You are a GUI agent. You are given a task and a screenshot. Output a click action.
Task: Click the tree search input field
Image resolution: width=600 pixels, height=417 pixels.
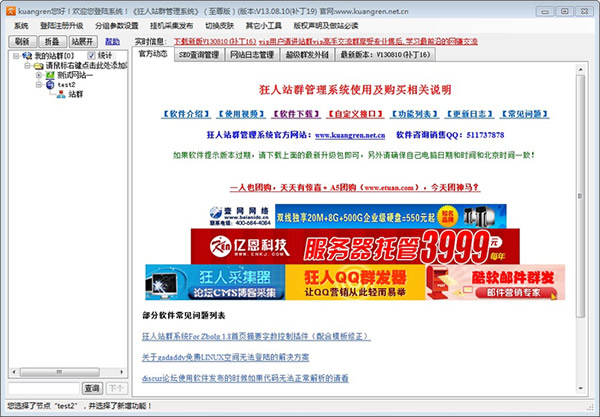44,389
